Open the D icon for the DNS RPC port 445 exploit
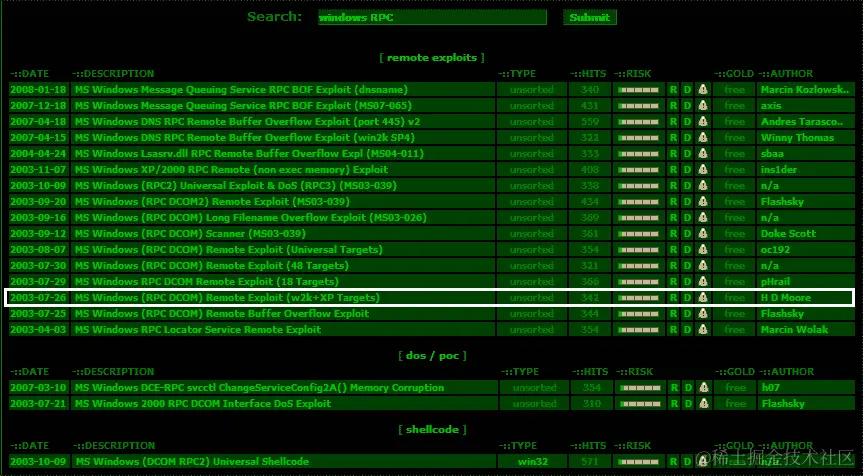863x476 pixels. pyautogui.click(x=687, y=122)
